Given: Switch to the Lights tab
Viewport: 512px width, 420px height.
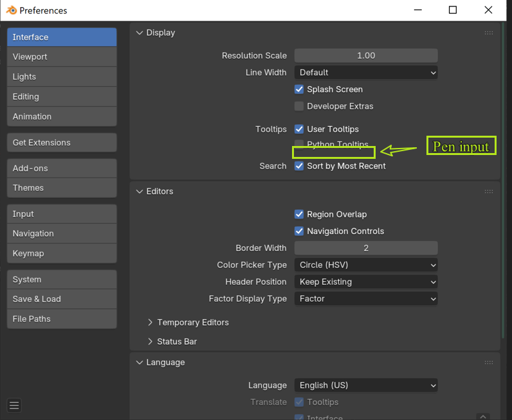Looking at the screenshot, I should point(62,77).
